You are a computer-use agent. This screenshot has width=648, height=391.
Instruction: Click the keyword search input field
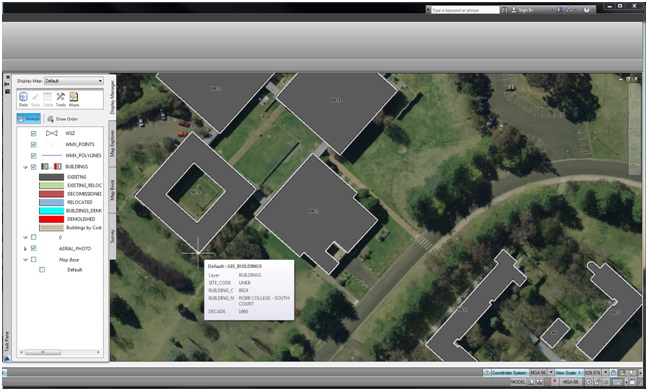coord(465,10)
